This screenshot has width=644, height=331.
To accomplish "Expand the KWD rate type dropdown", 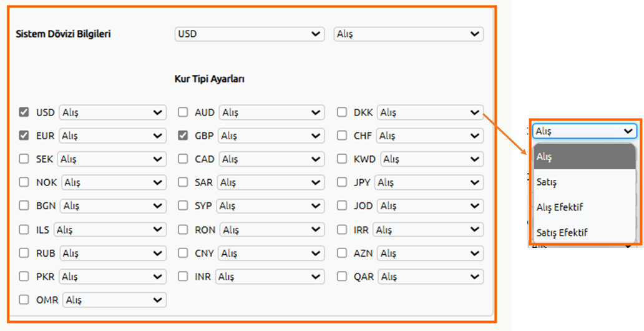I will [x=432, y=159].
